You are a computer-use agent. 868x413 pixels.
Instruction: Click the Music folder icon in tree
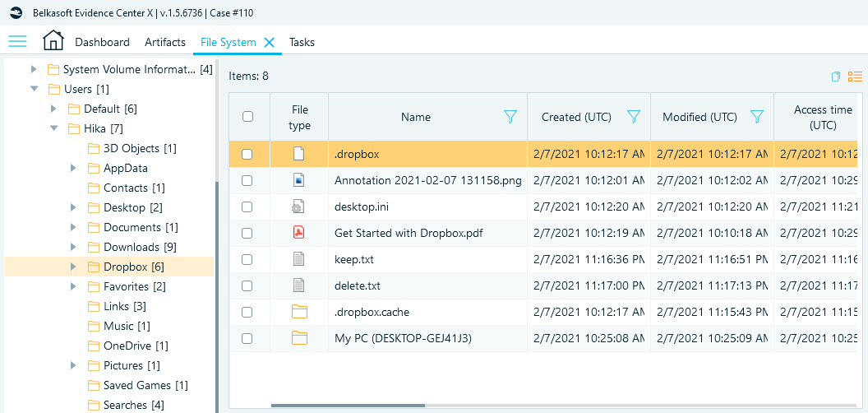pos(94,326)
